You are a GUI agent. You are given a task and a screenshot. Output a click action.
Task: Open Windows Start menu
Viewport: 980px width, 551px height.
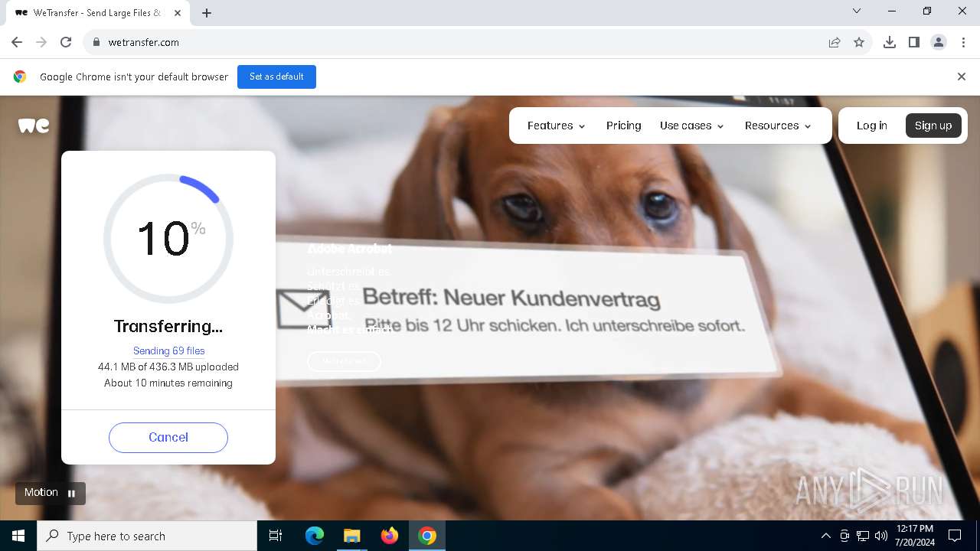[18, 536]
